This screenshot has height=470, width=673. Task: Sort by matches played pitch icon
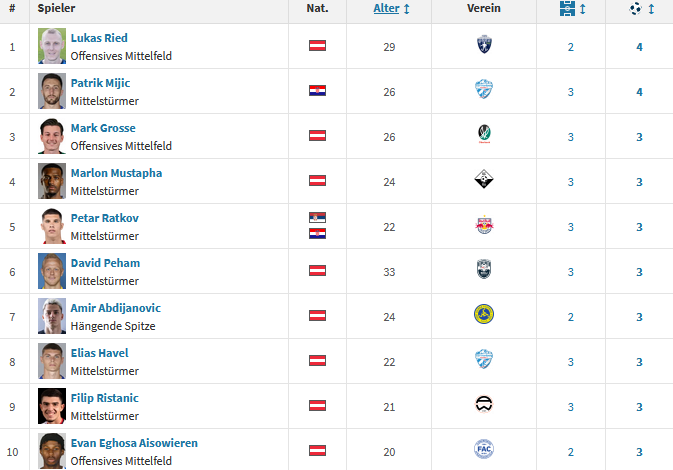[570, 9]
